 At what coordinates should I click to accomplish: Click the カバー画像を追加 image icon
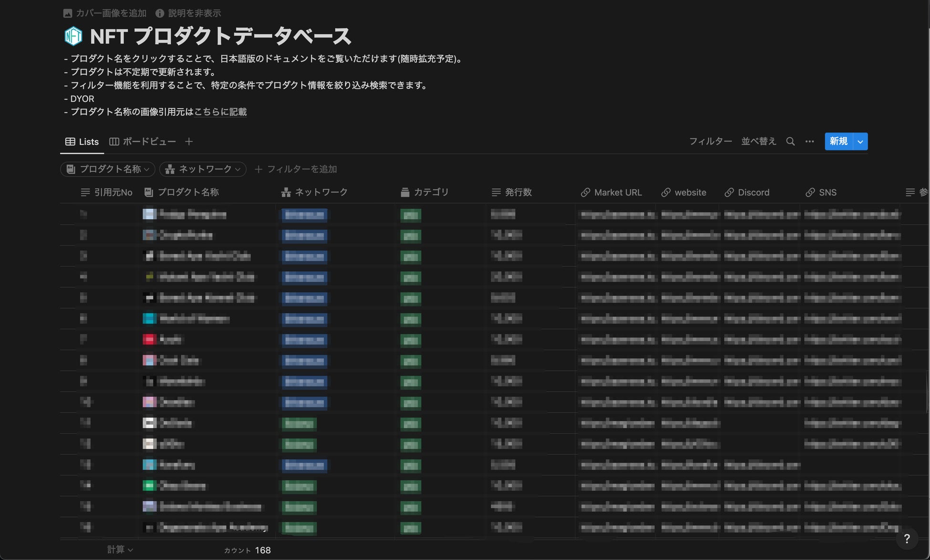point(68,13)
